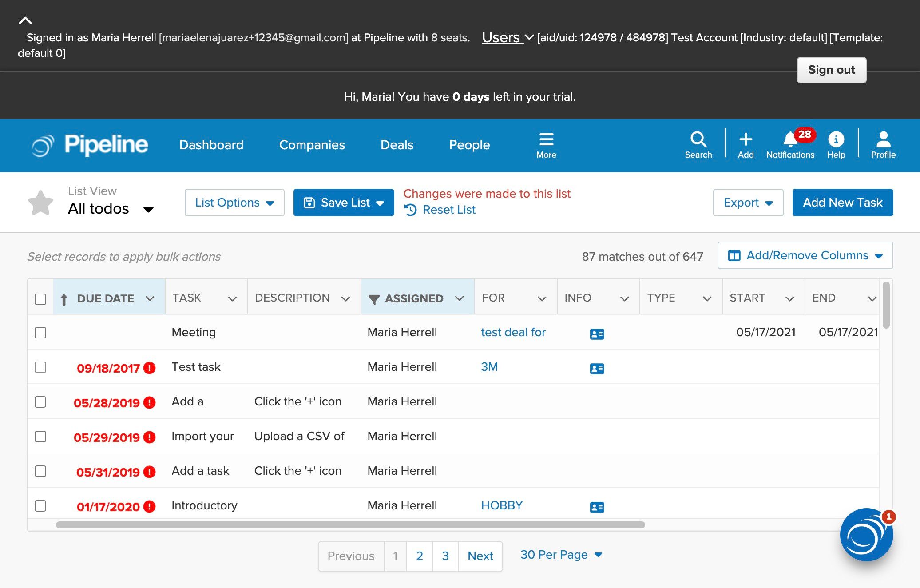Tick checkbox for 05/29/2019 task
Image resolution: width=920 pixels, height=588 pixels.
click(40, 437)
